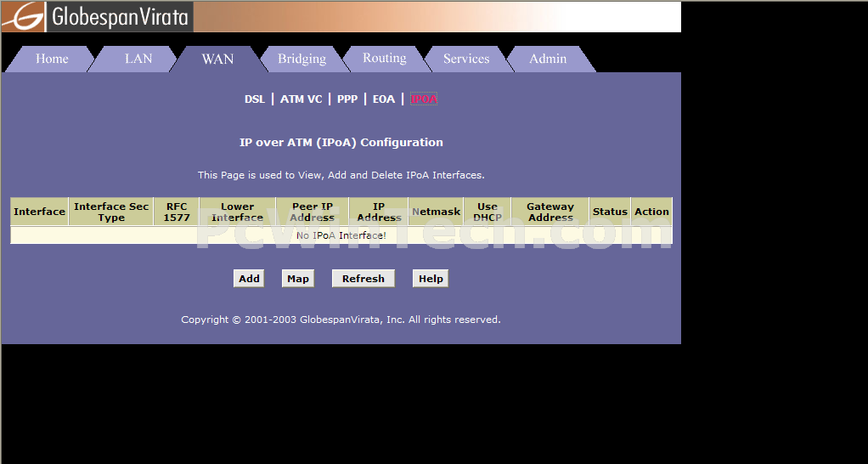Click the Map button
868x464 pixels.
tap(298, 279)
